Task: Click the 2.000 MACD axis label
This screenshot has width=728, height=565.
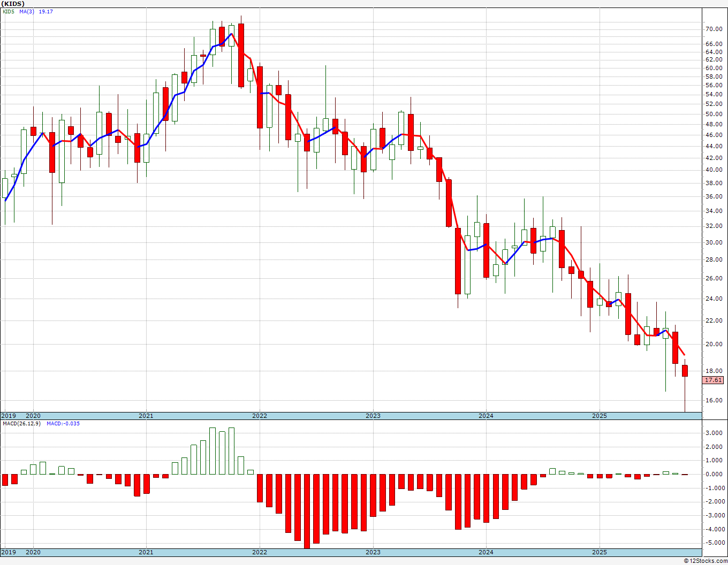Action: (715, 447)
